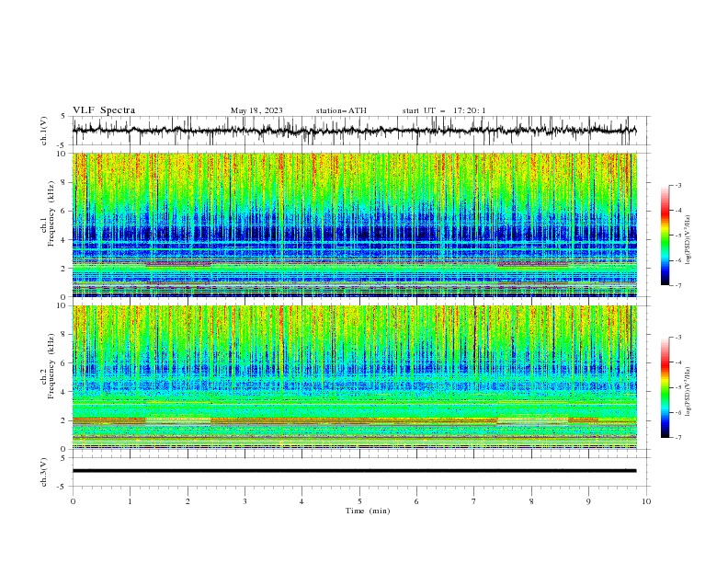
Task: Click the ch.1 voltage waveform trace
Action: 354,131
